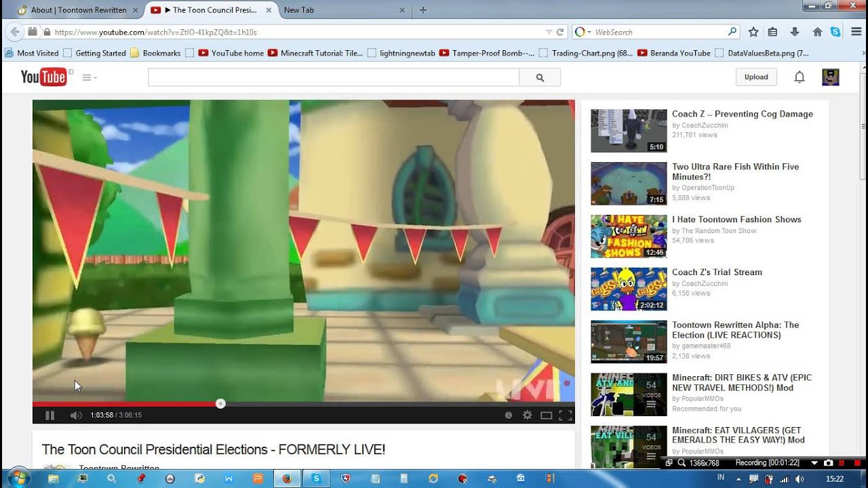Bookmark this page with star icon
Viewport: 868px width, 488px height.
[x=753, y=32]
